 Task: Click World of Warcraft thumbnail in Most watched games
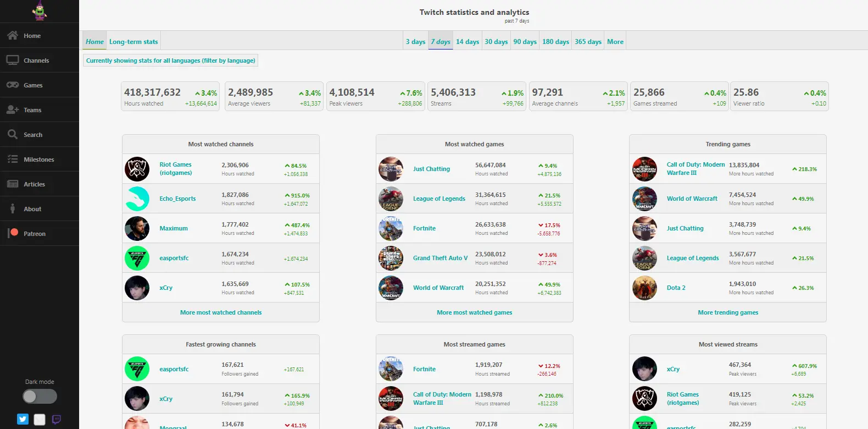click(x=391, y=288)
